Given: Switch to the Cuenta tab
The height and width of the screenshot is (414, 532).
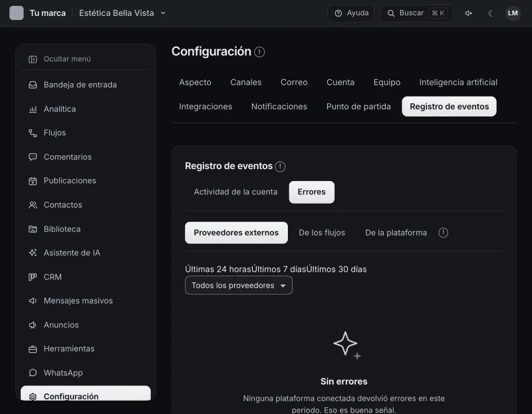Looking at the screenshot, I should pyautogui.click(x=340, y=83).
